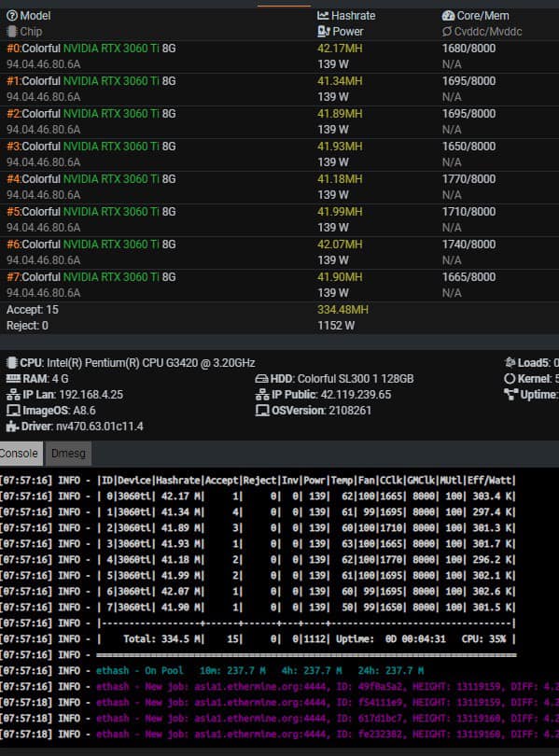Click hashrate value 41.18MH
Viewport: 559px width, 756px height.
click(x=340, y=180)
